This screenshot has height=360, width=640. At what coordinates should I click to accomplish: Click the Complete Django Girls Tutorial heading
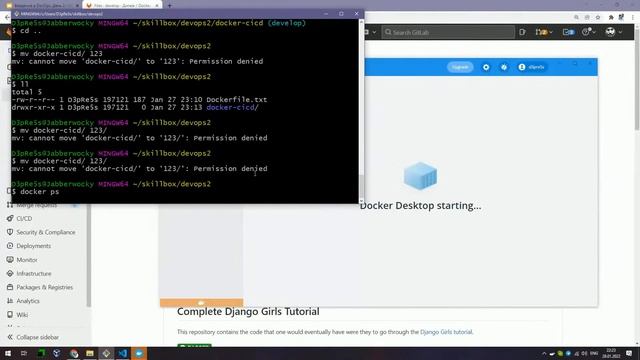248,311
